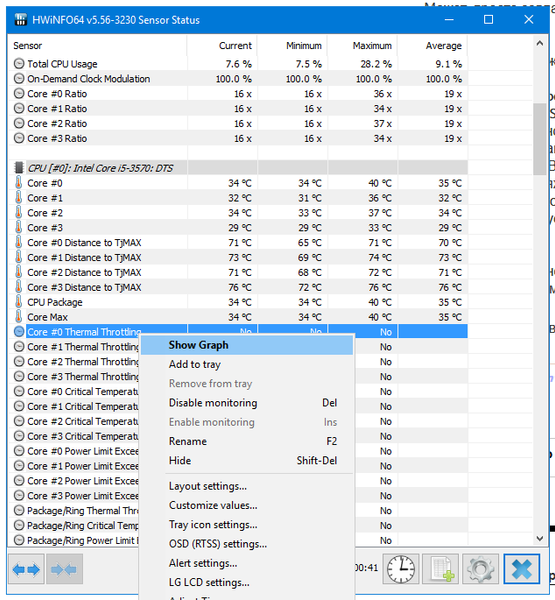
Task: Close sensors with the blue X button
Action: point(521,569)
